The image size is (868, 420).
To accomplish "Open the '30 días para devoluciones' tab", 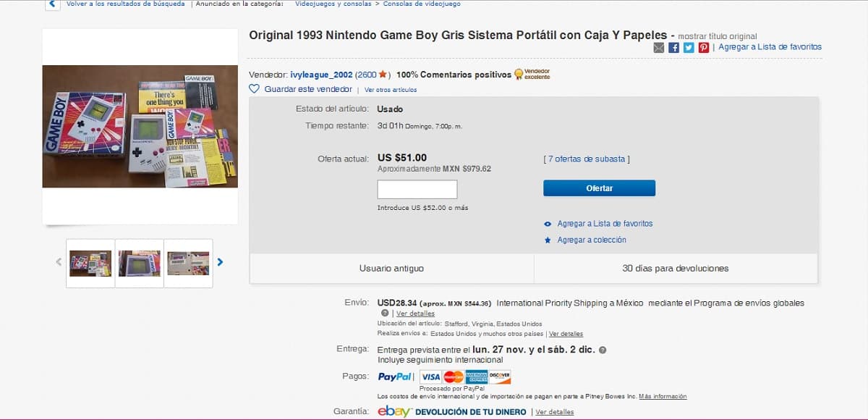I will coord(676,269).
